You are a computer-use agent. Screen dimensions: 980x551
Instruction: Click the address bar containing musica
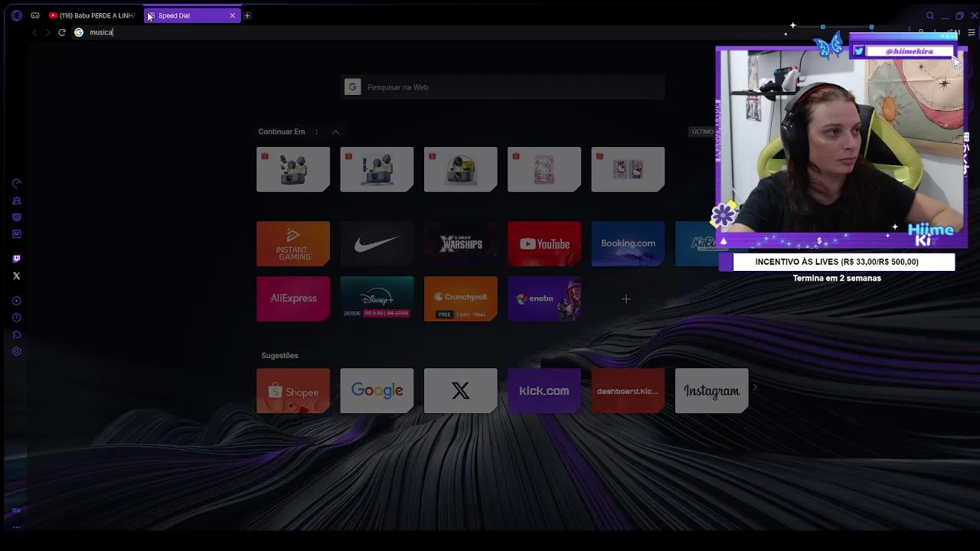pos(429,32)
